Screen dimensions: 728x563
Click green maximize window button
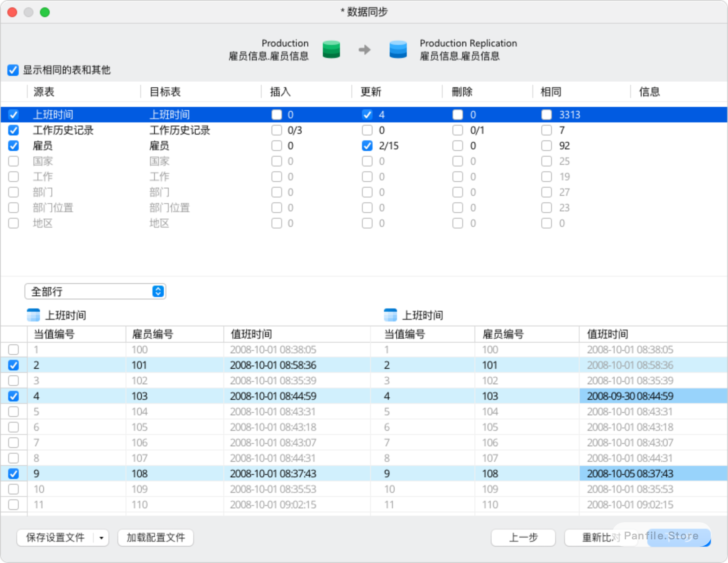click(45, 12)
